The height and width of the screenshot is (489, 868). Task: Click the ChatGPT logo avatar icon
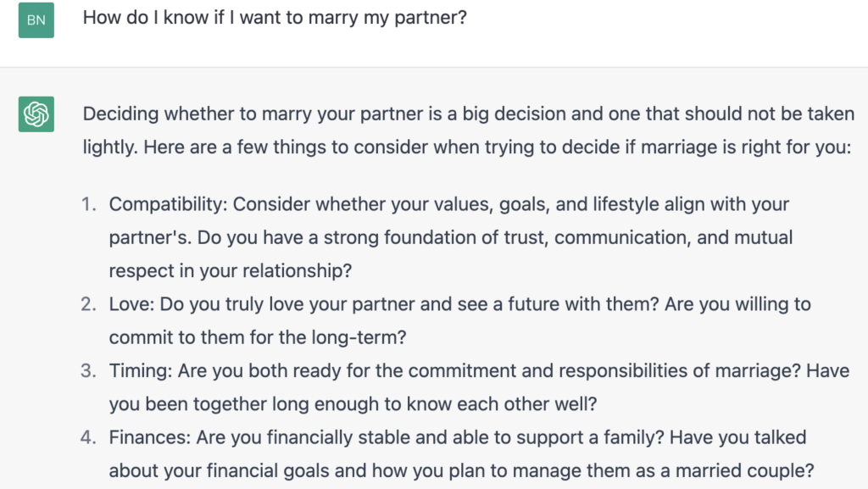[36, 114]
